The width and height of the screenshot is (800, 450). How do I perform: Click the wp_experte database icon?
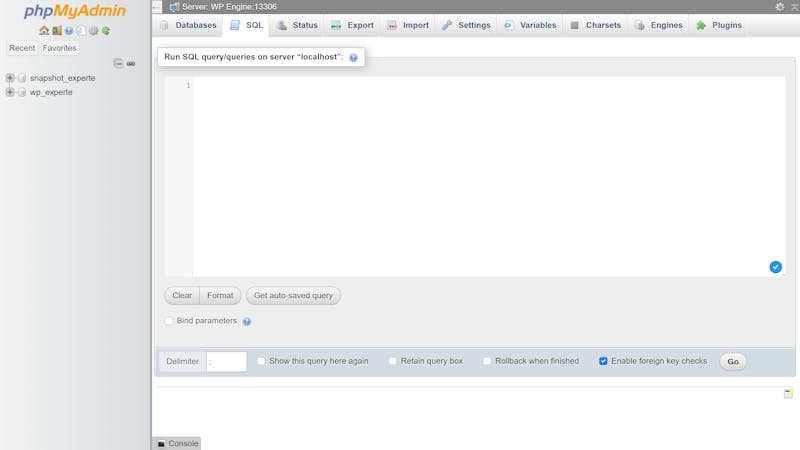click(22, 92)
